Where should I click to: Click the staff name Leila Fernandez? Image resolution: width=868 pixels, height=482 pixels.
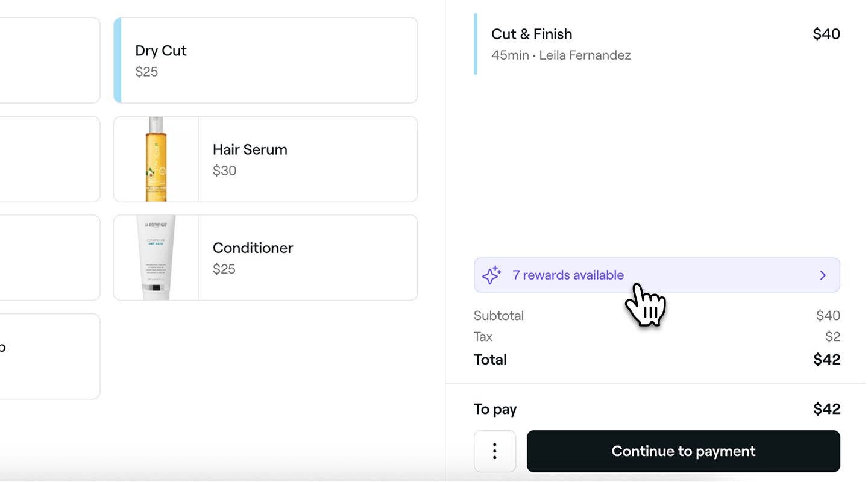(x=585, y=55)
